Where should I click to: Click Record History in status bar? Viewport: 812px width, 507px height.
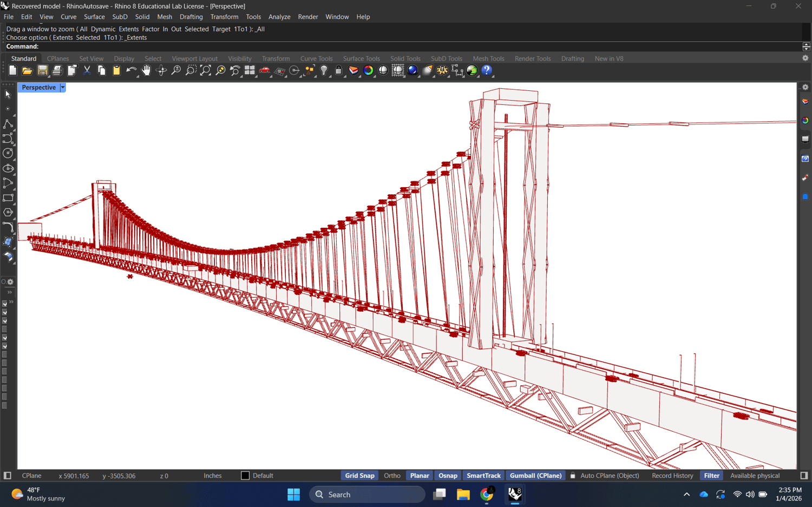672,476
